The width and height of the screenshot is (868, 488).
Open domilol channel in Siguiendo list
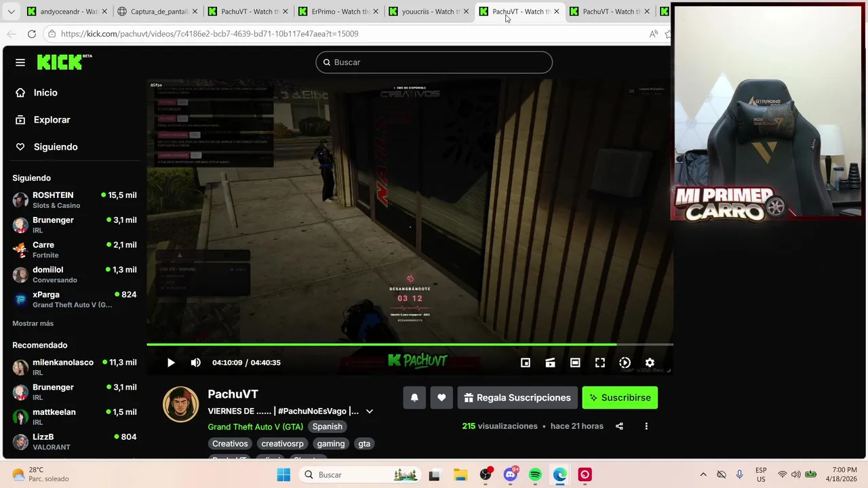(75, 274)
